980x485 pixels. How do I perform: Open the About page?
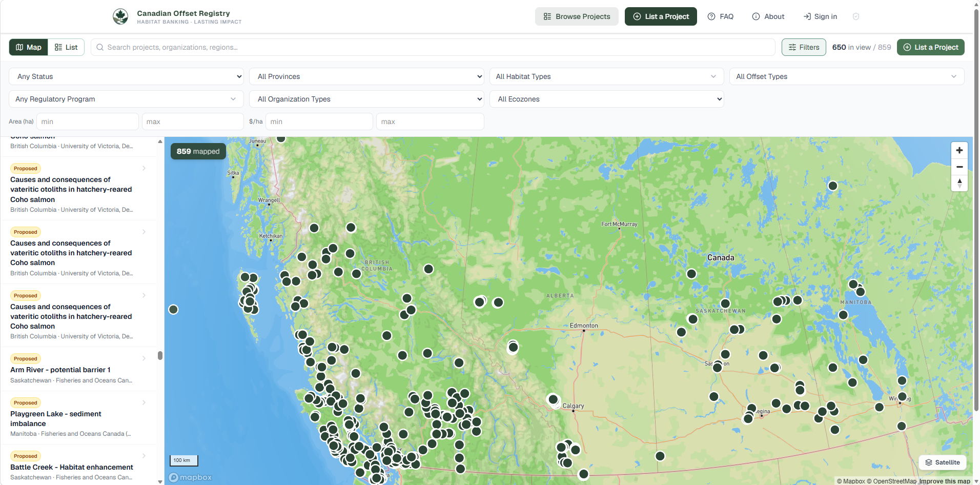(768, 16)
